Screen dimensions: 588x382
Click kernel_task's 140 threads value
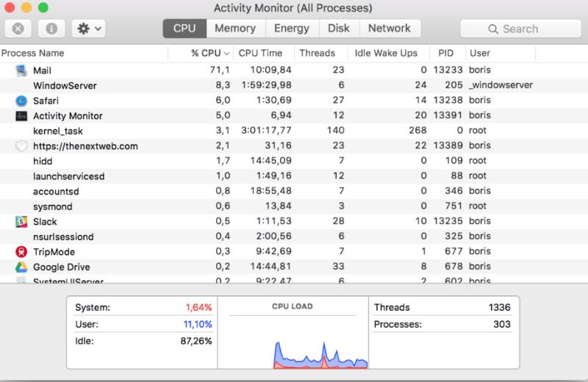335,130
